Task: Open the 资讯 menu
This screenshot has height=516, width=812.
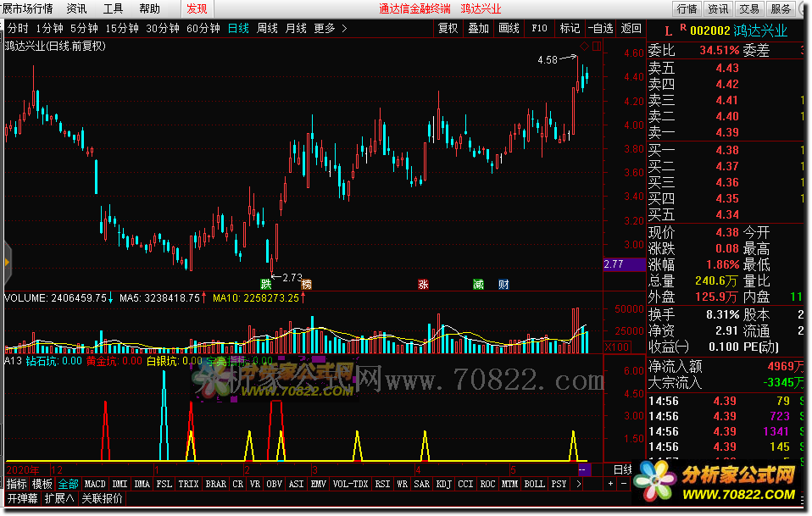Action: [76, 8]
